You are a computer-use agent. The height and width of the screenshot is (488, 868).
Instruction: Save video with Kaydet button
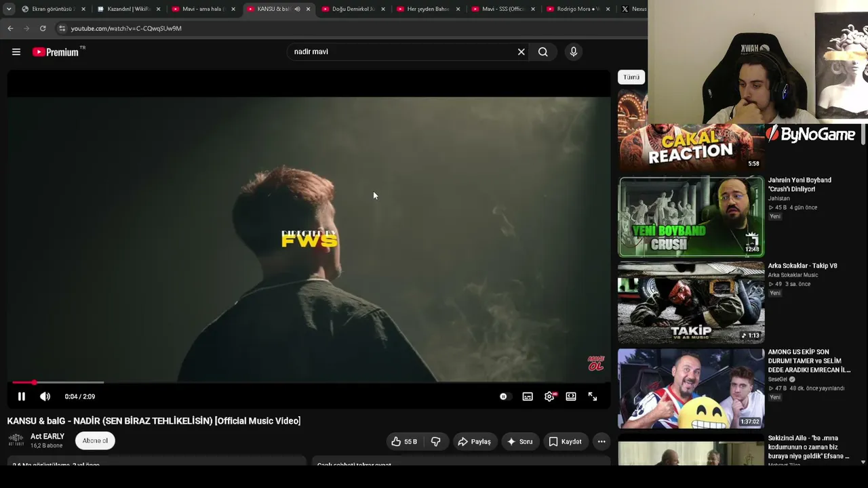point(565,441)
